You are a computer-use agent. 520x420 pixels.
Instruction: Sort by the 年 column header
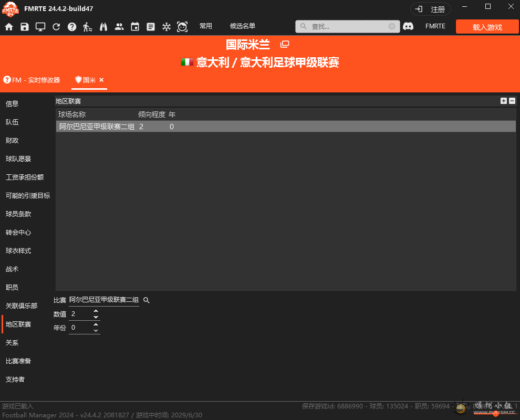(x=172, y=114)
